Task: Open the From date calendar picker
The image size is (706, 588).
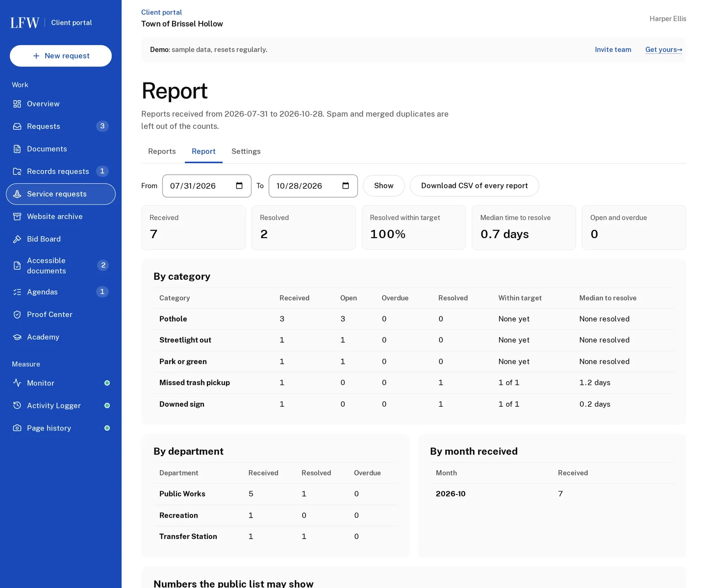Action: point(239,186)
